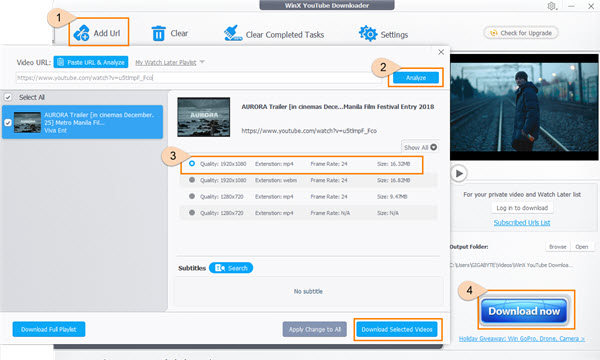Select 1920x1080 webm format option

click(x=192, y=180)
